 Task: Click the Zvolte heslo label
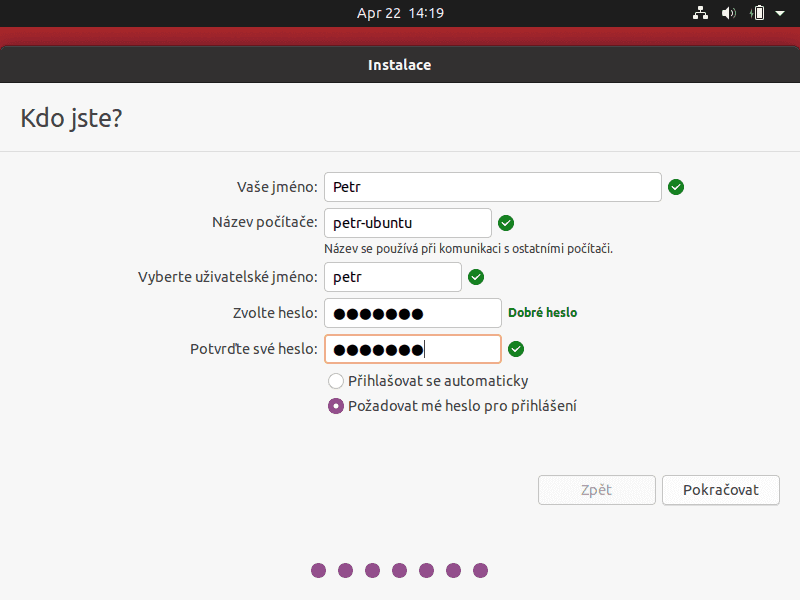click(275, 313)
